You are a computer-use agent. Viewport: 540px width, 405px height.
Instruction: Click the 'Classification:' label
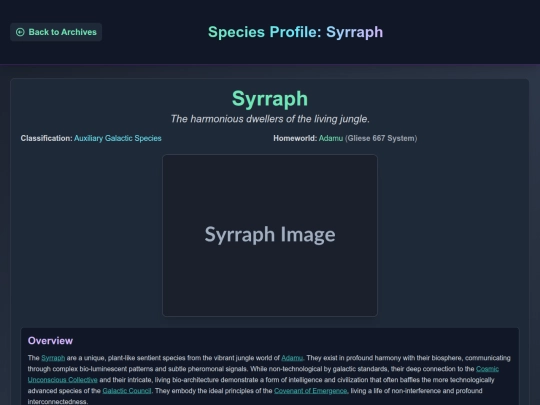[46, 138]
